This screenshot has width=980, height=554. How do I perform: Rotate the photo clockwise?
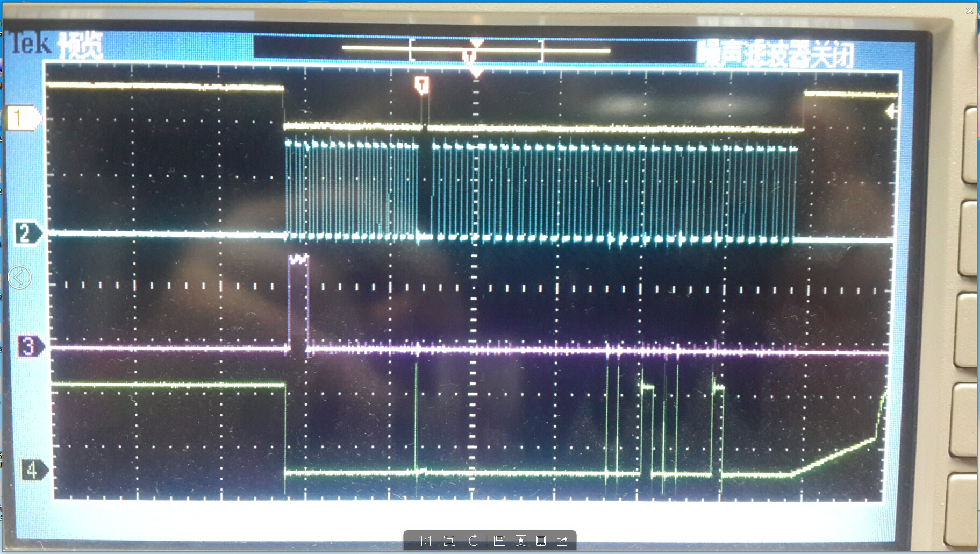click(x=474, y=541)
